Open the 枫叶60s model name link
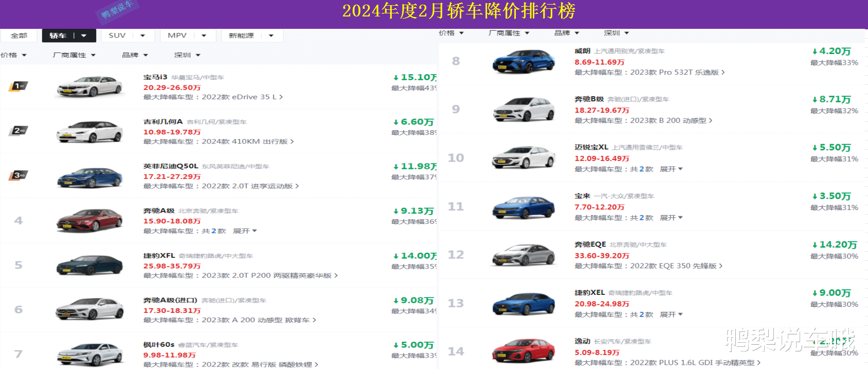 pos(159,345)
